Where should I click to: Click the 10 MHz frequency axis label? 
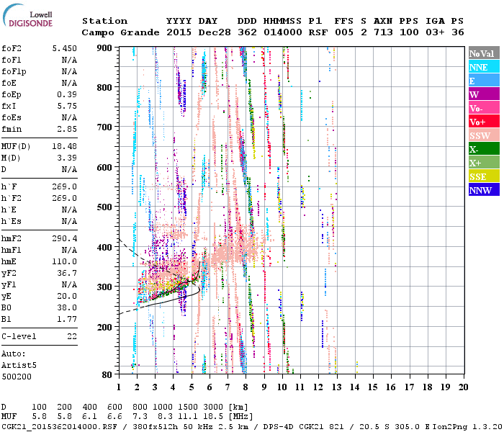click(x=282, y=387)
